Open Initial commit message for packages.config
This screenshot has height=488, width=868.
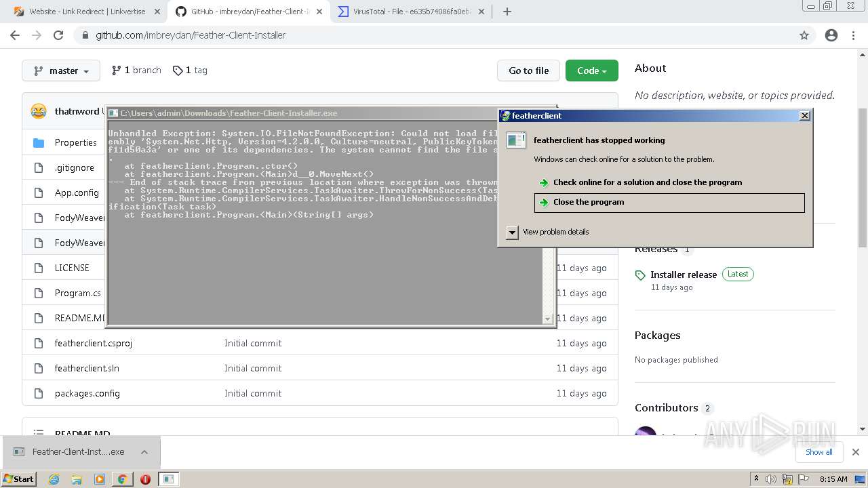click(x=253, y=393)
